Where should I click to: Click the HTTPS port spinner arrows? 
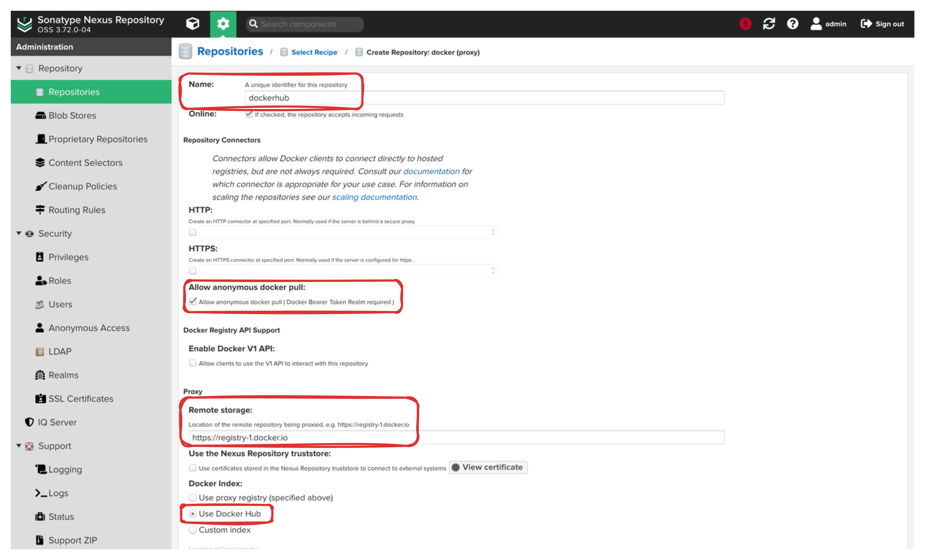pos(493,271)
